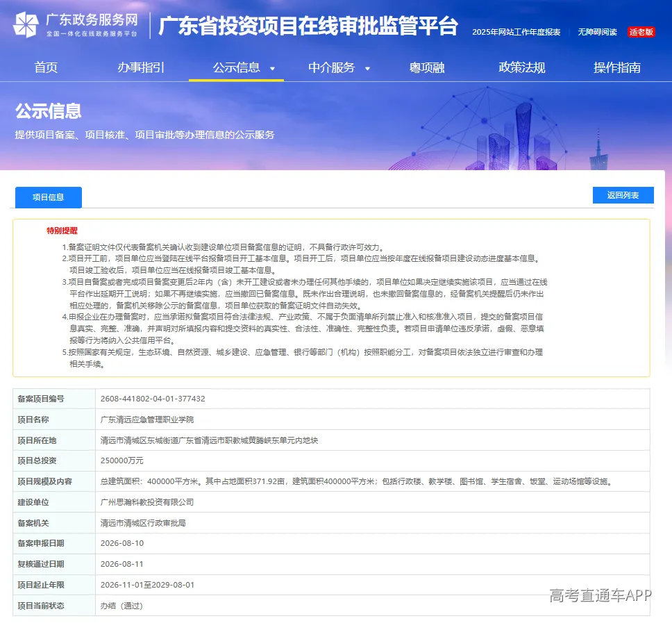The width and height of the screenshot is (672, 623).
Task: Click filing authority 清远市清城区行政审批局
Action: tap(143, 523)
